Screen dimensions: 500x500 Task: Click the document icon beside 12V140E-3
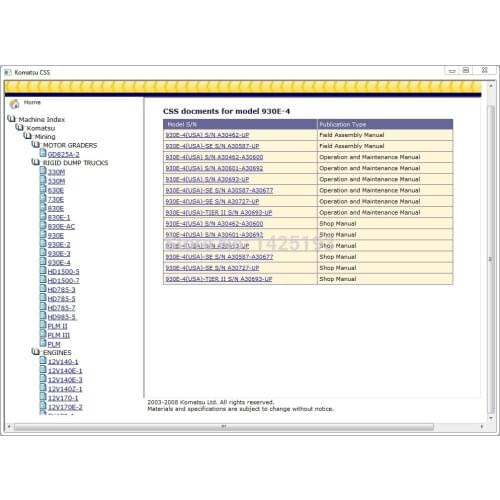pyautogui.click(x=43, y=378)
